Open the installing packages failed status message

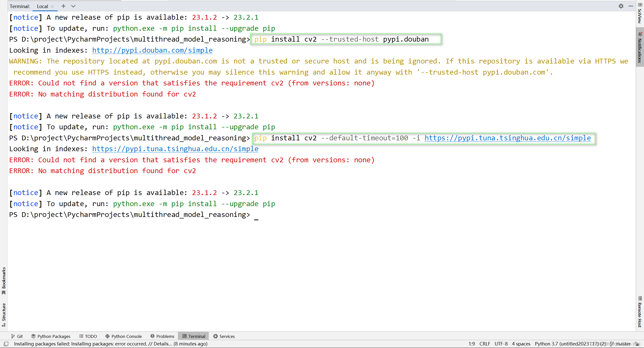point(111,344)
